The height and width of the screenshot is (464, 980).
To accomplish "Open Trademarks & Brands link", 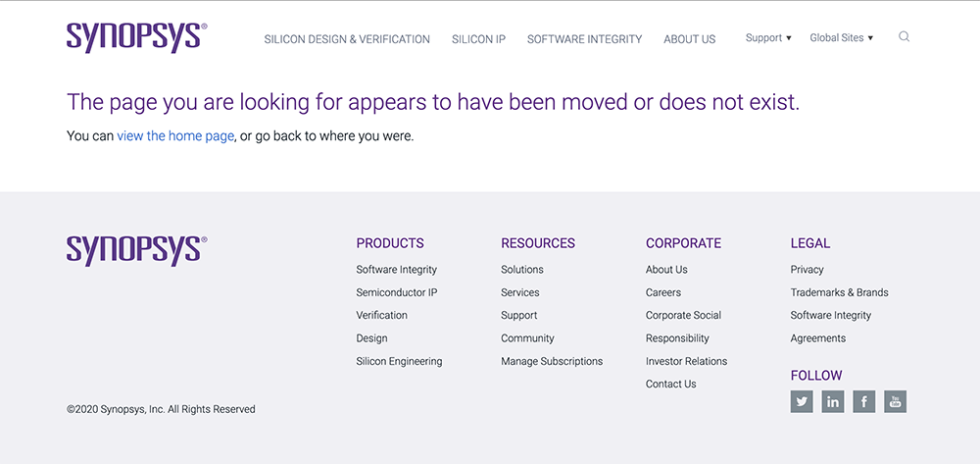I will tap(839, 292).
